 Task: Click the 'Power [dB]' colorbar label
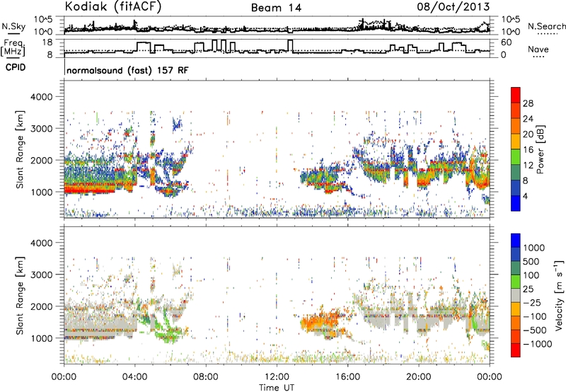click(540, 149)
